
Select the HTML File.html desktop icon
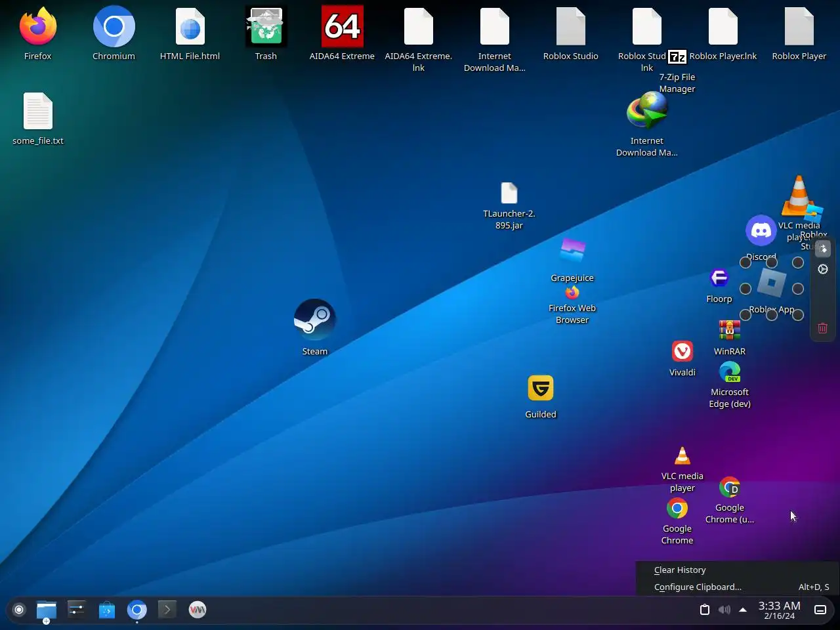190,27
